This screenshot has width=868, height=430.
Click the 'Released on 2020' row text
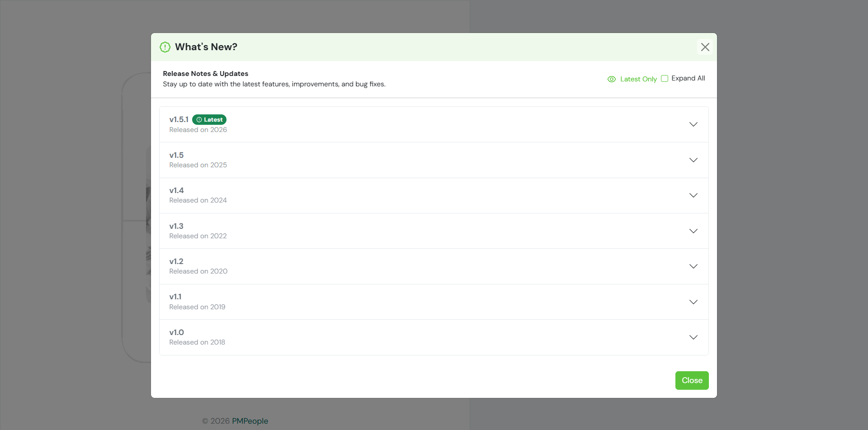[198, 271]
